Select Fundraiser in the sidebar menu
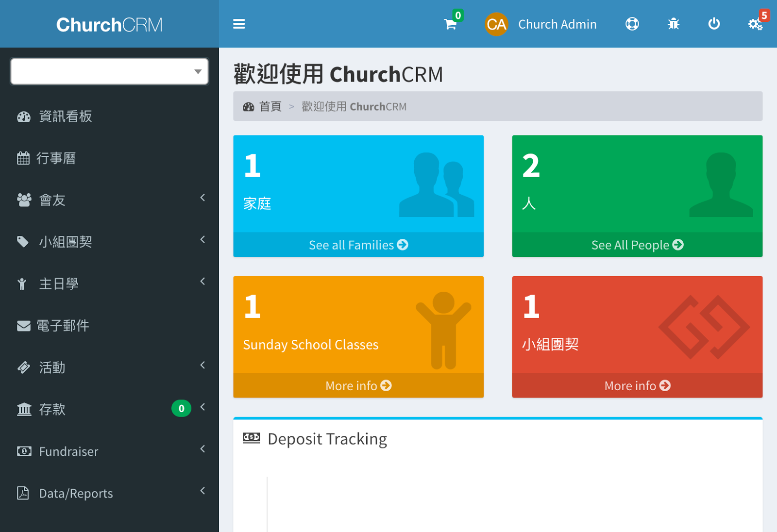This screenshot has width=777, height=532. (x=68, y=451)
